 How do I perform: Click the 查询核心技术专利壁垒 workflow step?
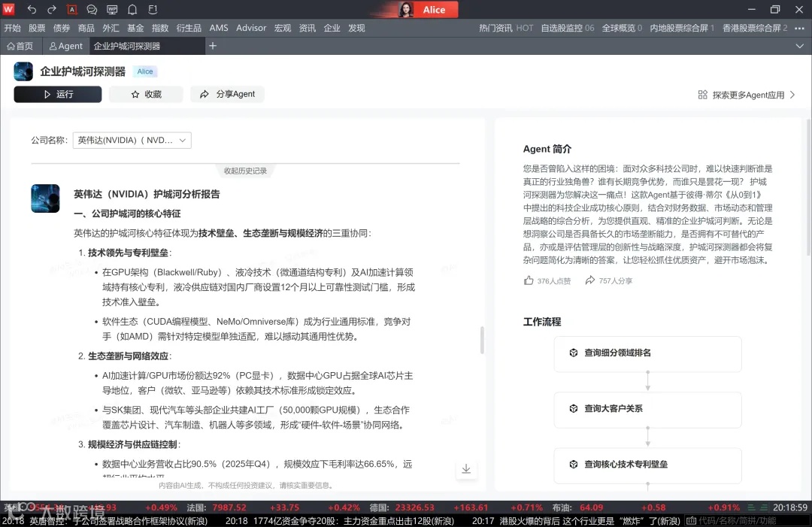click(647, 465)
